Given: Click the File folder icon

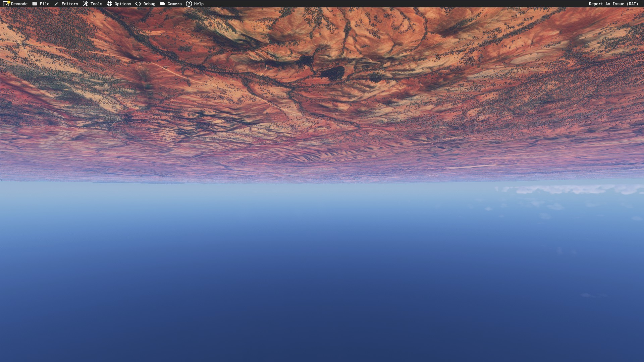Looking at the screenshot, I should [x=35, y=4].
